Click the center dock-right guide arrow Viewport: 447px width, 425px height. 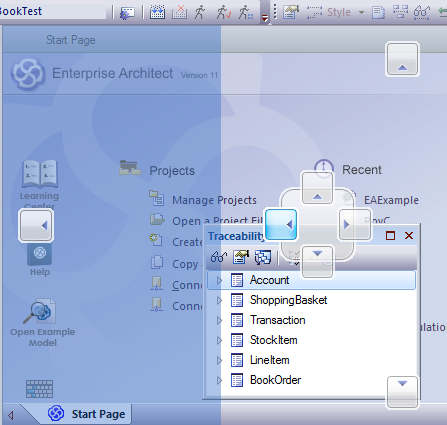click(x=355, y=224)
